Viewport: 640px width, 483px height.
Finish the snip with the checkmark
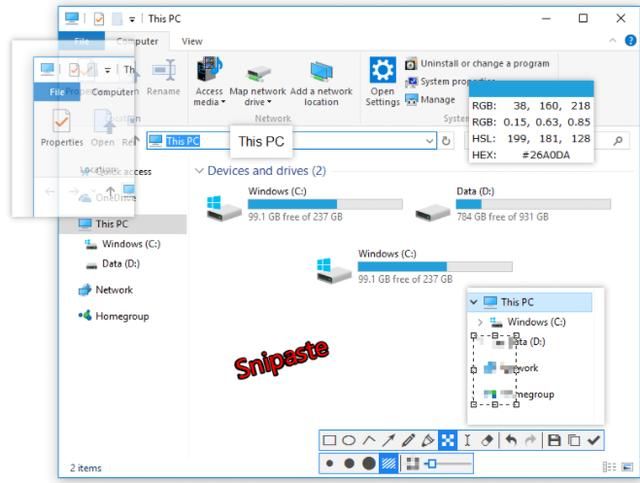coord(593,440)
